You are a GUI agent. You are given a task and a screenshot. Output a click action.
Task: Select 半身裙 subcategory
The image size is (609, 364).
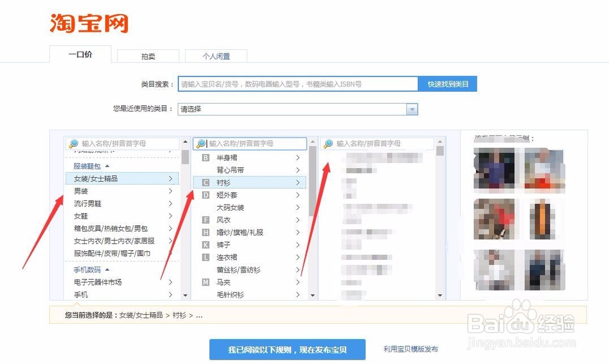250,158
